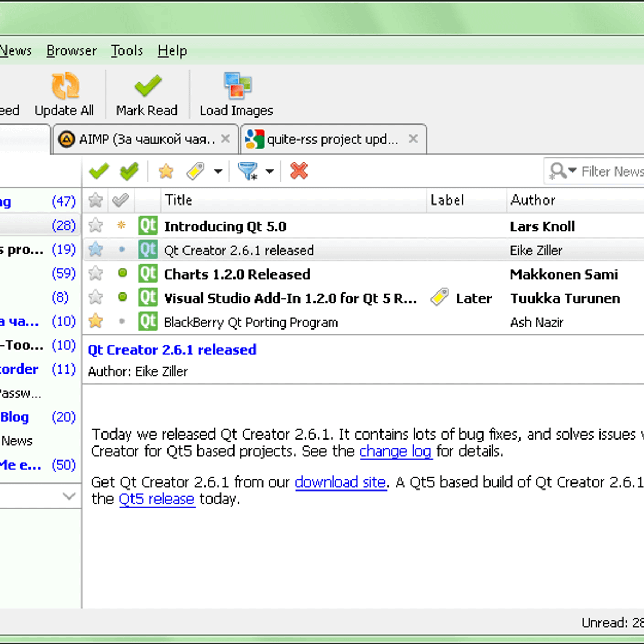The height and width of the screenshot is (644, 644).
Task: Click the label tag icon in news toolbar
Action: (196, 172)
